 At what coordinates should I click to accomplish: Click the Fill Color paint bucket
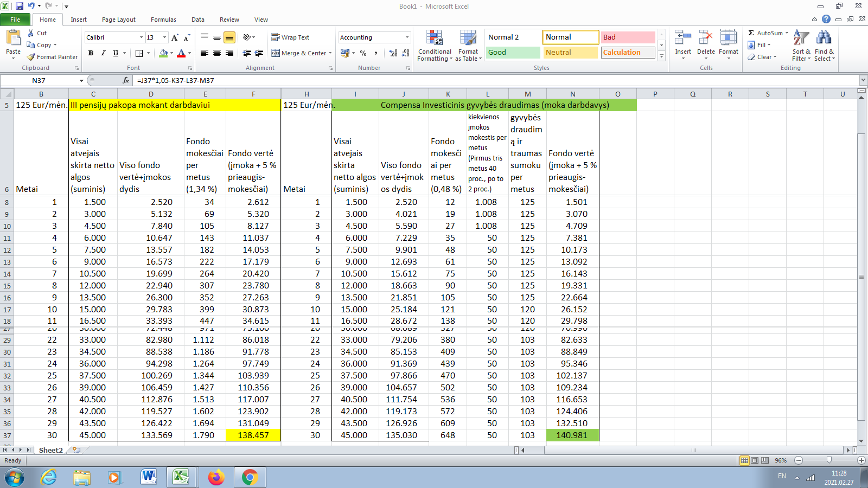pos(163,53)
